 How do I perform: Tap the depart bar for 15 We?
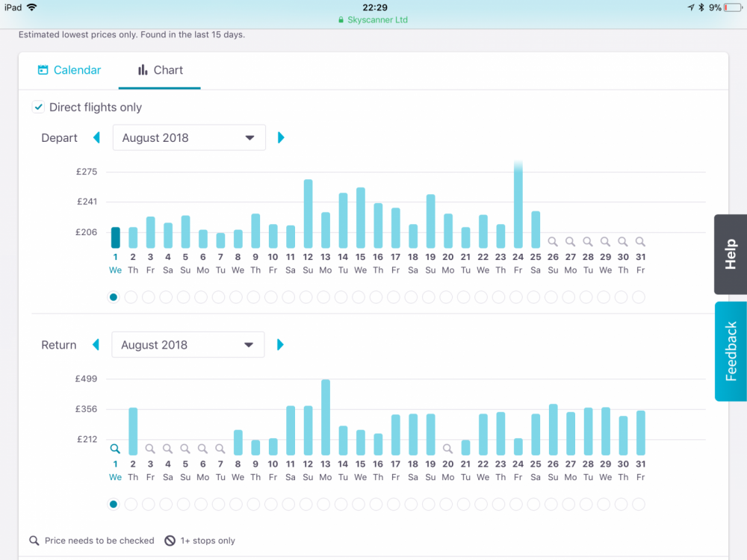(x=361, y=218)
